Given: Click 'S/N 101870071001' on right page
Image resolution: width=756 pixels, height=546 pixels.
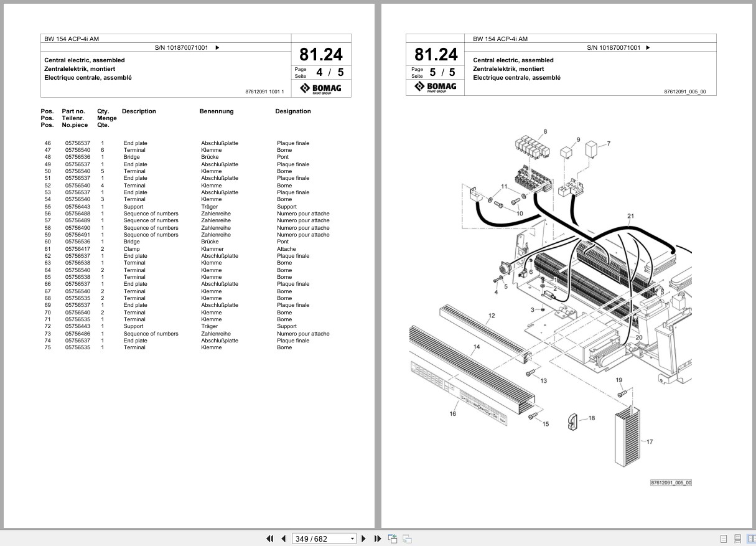Looking at the screenshot, I should tap(614, 47).
